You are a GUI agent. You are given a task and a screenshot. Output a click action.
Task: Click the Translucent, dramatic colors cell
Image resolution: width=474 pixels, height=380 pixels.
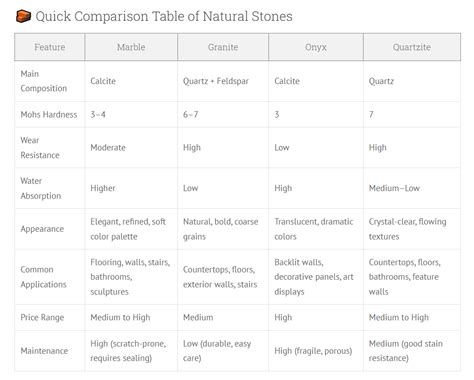[314, 229]
